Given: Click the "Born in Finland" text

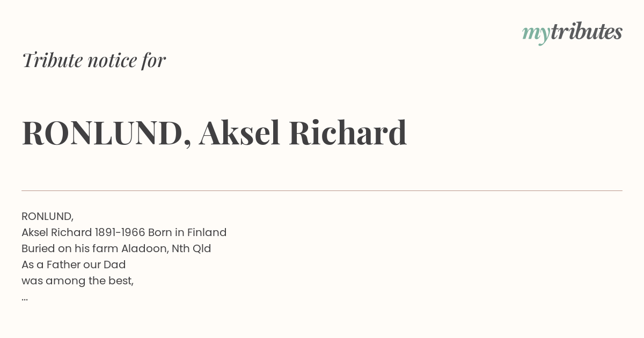Looking at the screenshot, I should tap(187, 232).
